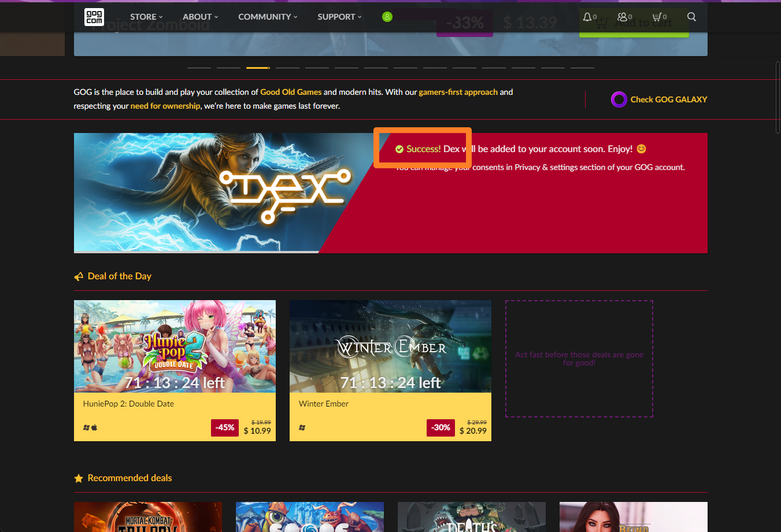The image size is (781, 532).
Task: Click the gamers-first approach link
Action: [458, 92]
